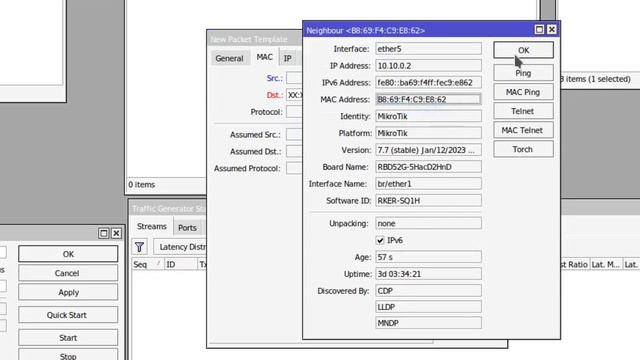Image resolution: width=640 pixels, height=360 pixels.
Task: Click the Lat. M... column header
Action: point(605,264)
